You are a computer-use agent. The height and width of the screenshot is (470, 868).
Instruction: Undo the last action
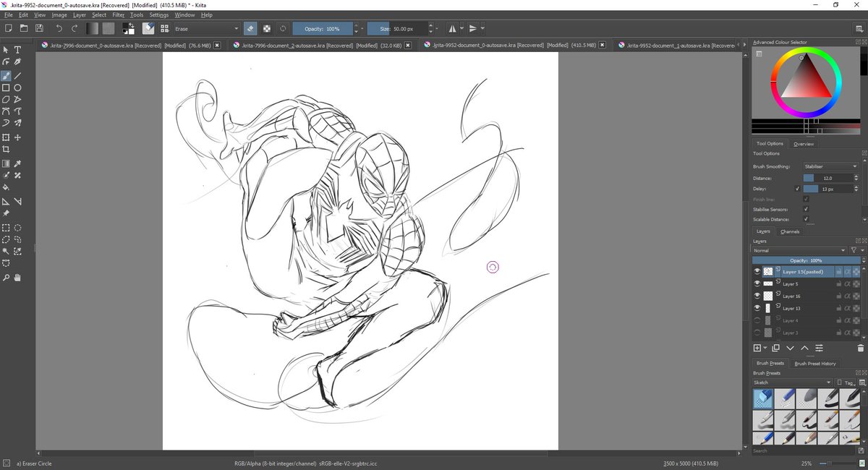(59, 28)
